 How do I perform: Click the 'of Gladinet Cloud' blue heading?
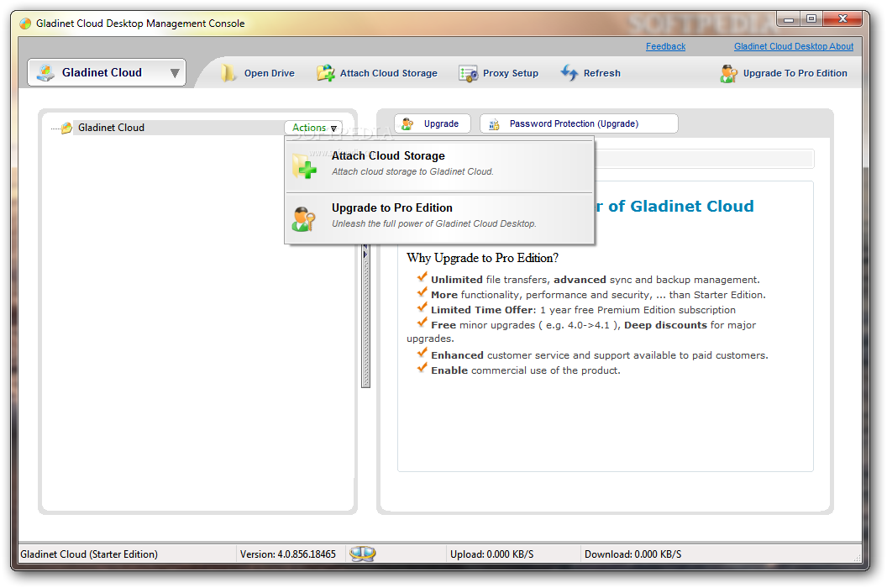[680, 206]
